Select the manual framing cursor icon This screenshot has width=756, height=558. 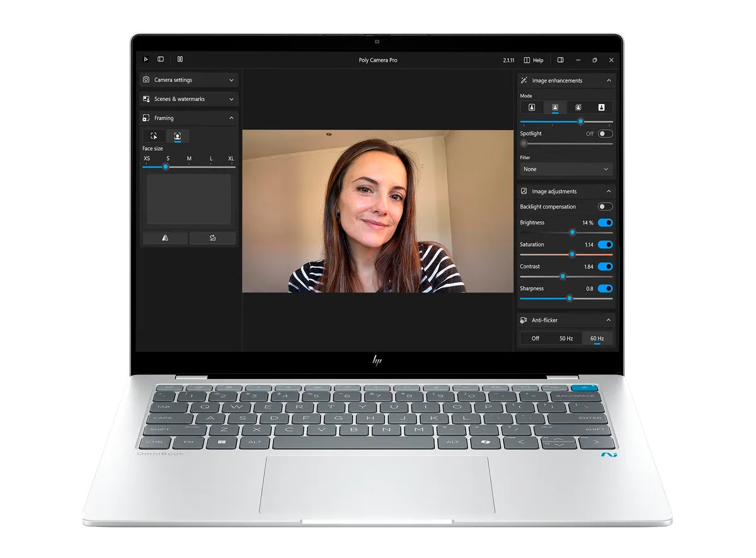tap(154, 136)
